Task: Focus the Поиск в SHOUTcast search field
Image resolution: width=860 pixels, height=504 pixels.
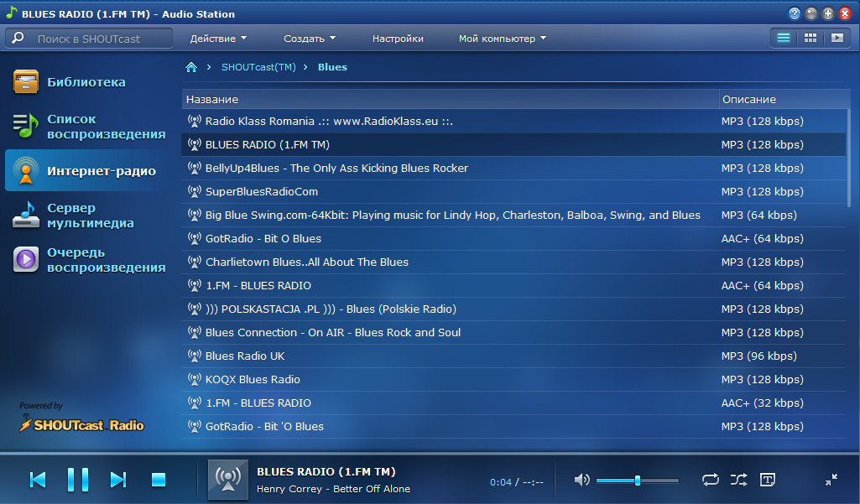Action: 101,39
